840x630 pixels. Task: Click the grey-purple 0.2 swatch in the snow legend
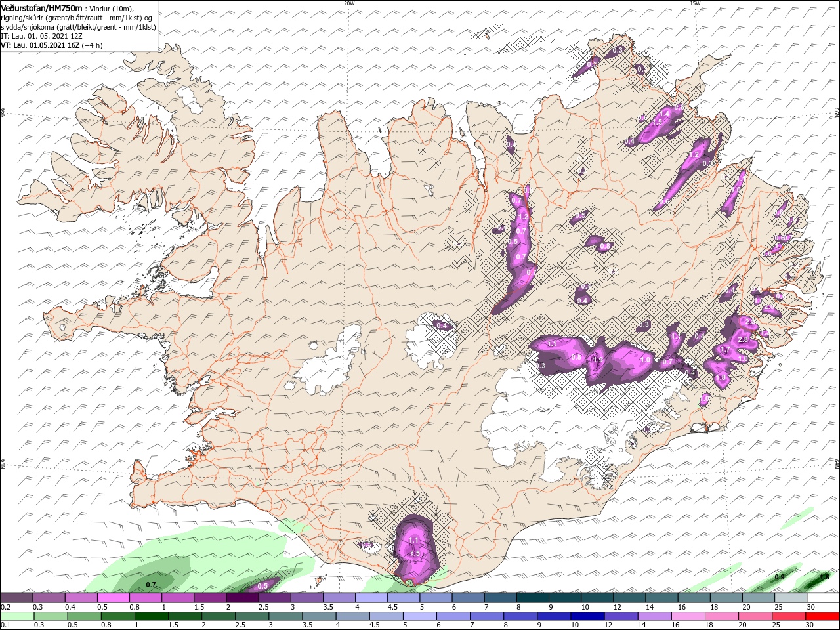16,597
